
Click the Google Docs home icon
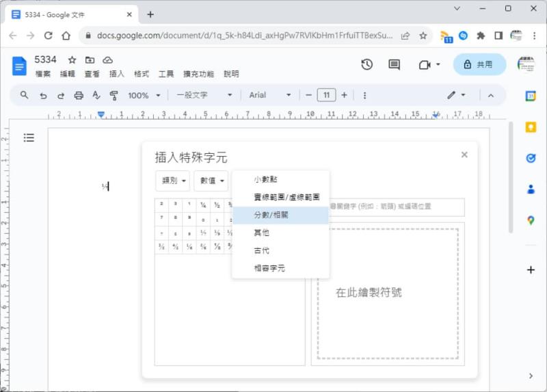[x=19, y=66]
